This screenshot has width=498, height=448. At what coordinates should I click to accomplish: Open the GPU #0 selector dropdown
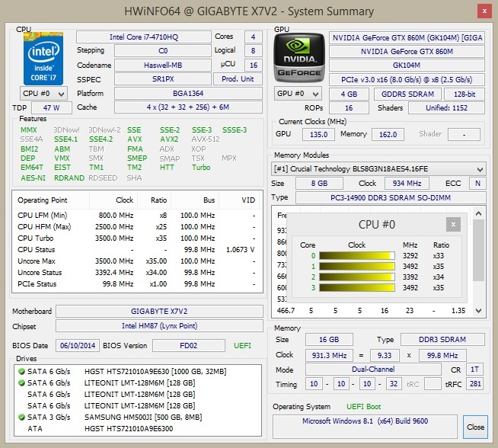pyautogui.click(x=298, y=94)
